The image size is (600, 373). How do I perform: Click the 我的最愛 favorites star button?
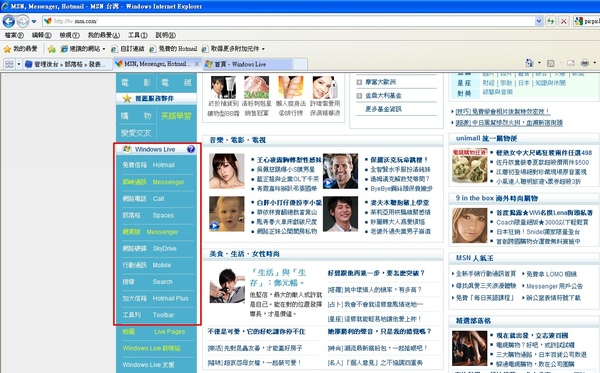pyautogui.click(x=20, y=49)
